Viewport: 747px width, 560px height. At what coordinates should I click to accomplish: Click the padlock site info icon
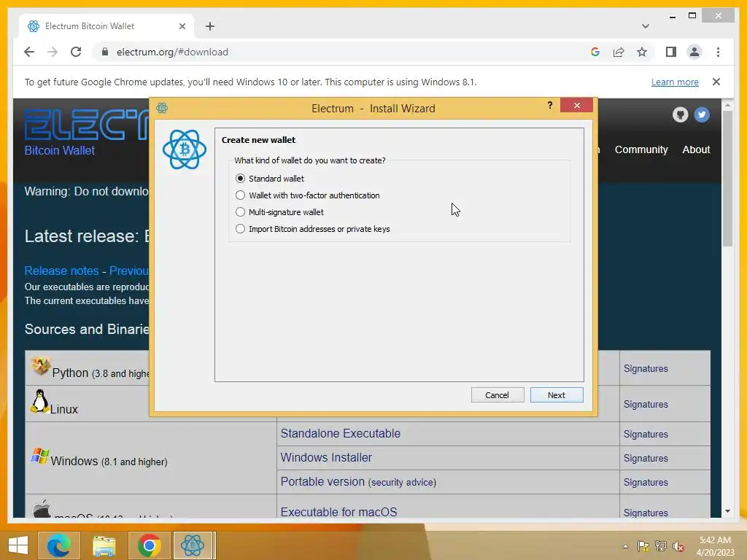click(105, 52)
